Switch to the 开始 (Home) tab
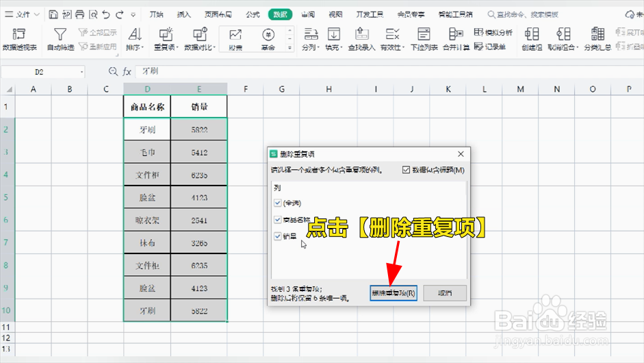Image resolution: width=644 pixels, height=363 pixels. [x=156, y=15]
